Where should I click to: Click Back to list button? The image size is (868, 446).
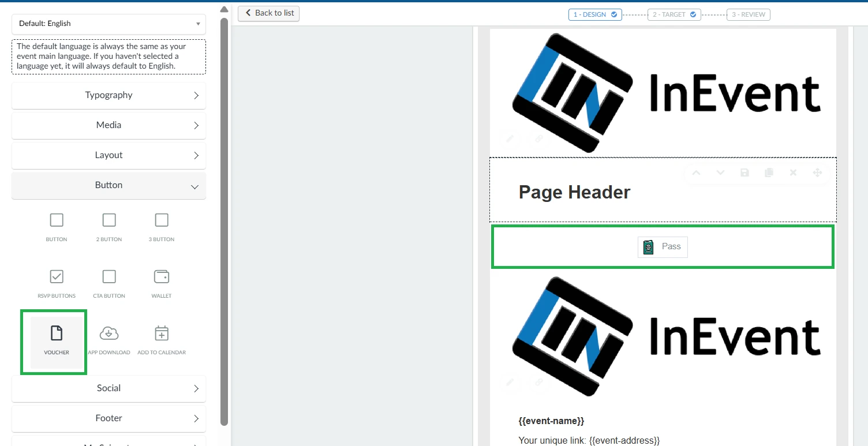268,13
